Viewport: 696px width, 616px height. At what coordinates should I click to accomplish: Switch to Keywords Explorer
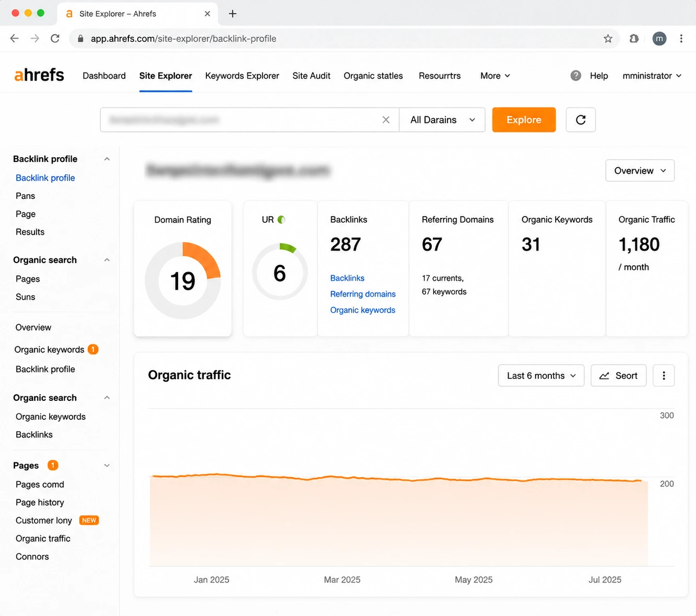click(242, 76)
